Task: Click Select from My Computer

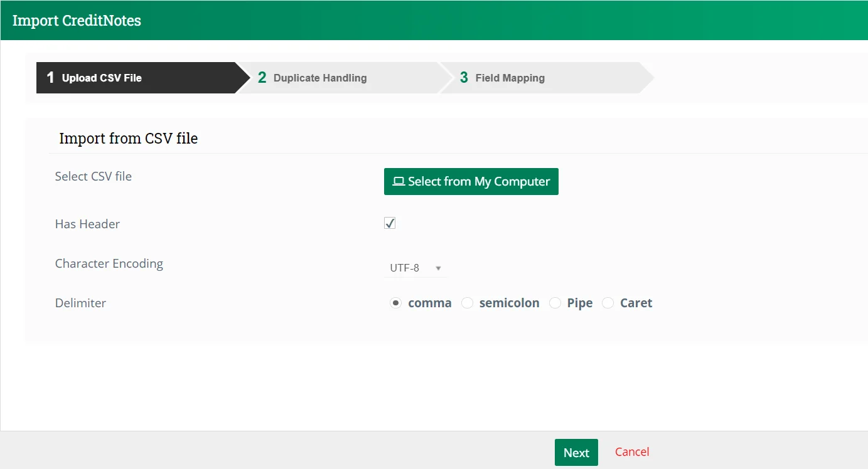Action: point(471,181)
